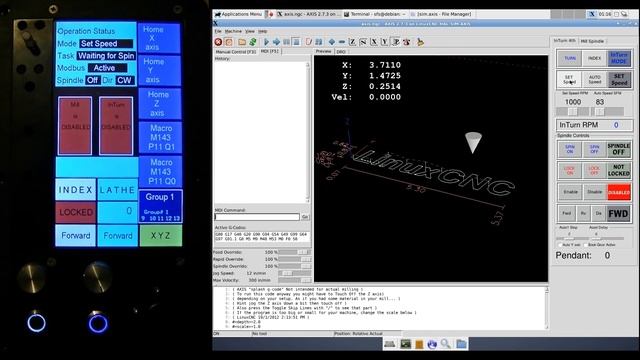Toggle the Back Gear Active checkbox
The image size is (640, 360).
click(x=586, y=245)
